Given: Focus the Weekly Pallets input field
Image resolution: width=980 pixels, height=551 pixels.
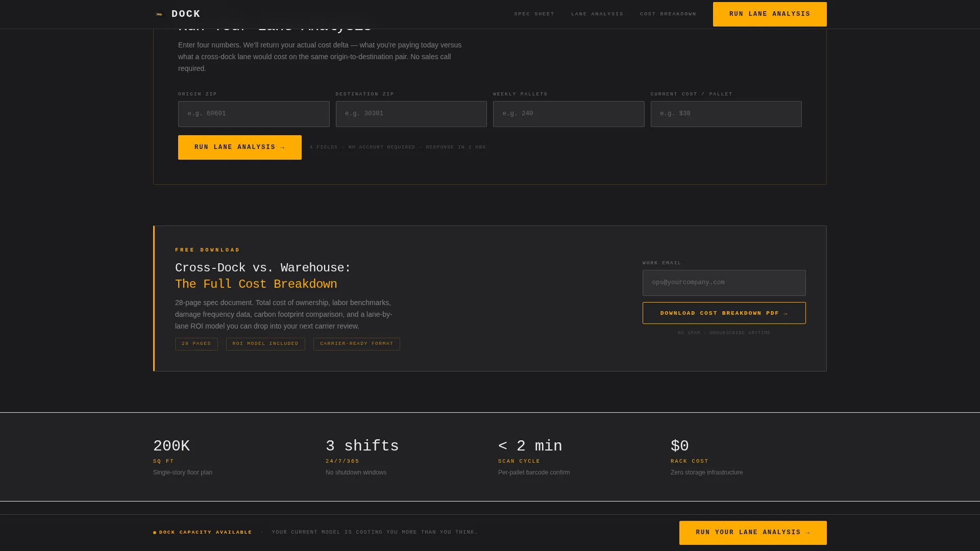Looking at the screenshot, I should [569, 114].
